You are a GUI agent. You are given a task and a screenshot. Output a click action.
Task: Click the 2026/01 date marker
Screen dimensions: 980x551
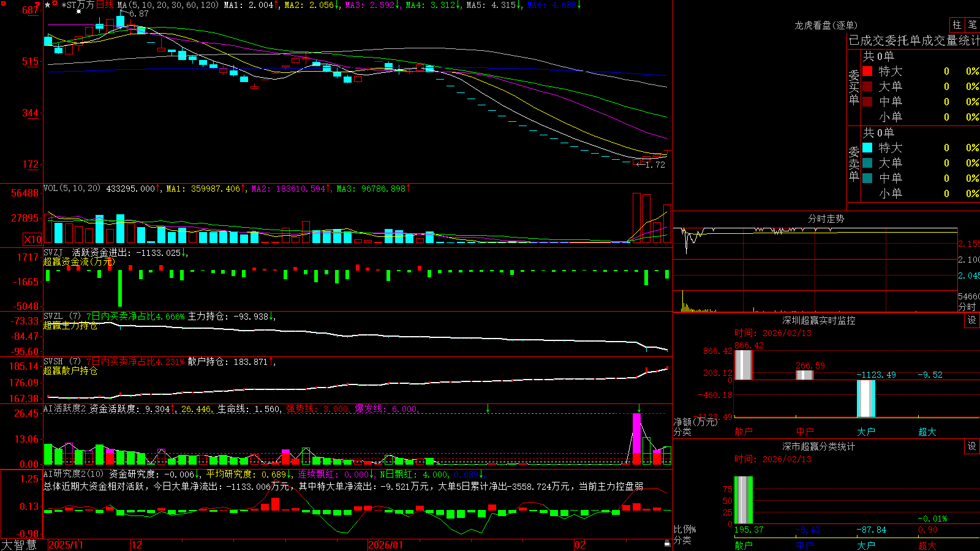point(386,545)
